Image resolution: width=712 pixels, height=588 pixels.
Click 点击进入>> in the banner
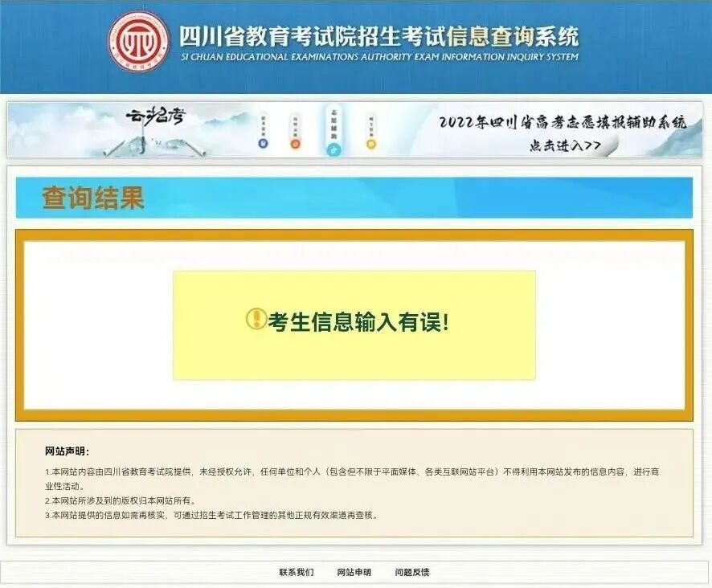565,145
